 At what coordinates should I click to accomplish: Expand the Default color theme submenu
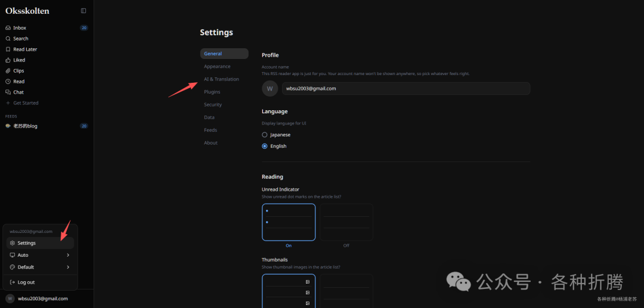pos(41,267)
